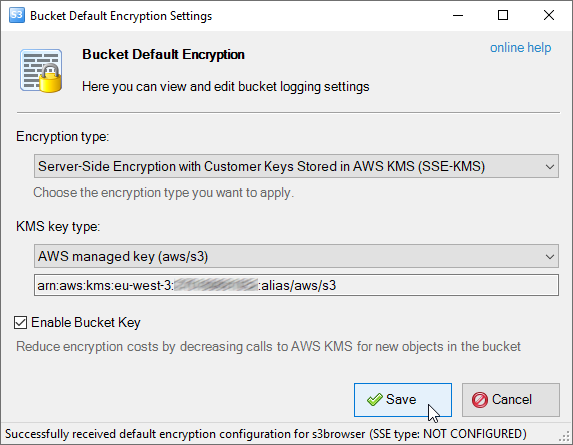Click the 'Encryption type:' label

(62, 137)
